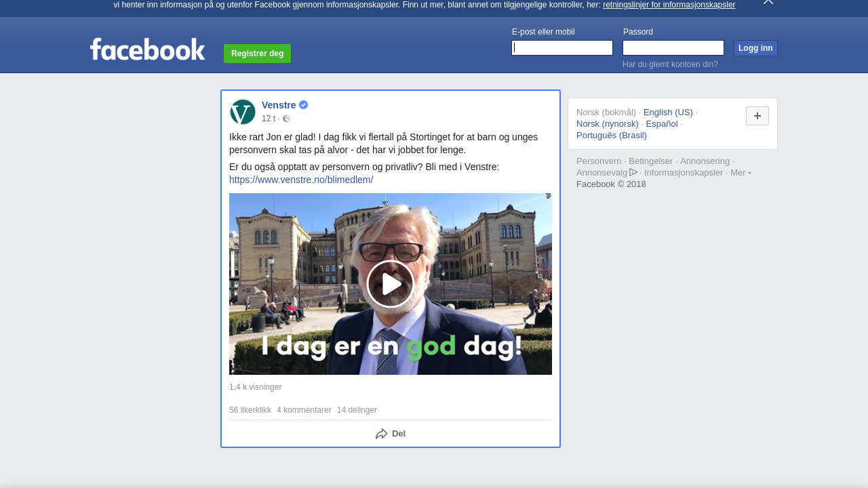
Task: Switch language to Norsk (nynorsk)
Action: click(x=608, y=124)
